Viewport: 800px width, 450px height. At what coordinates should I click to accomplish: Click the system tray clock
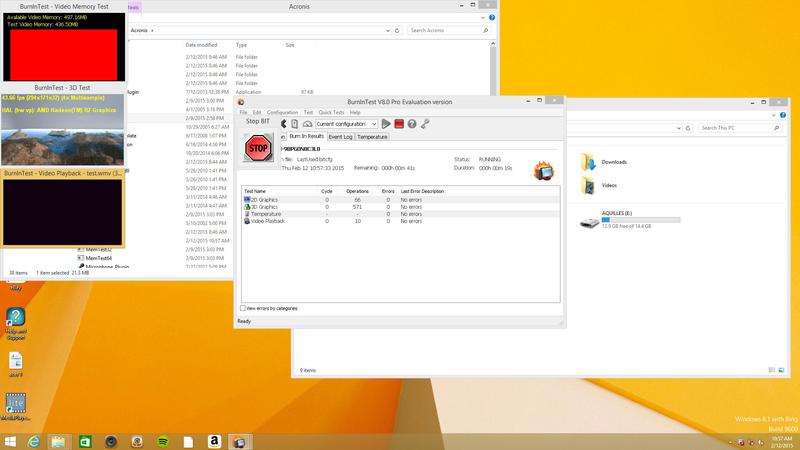coord(782,442)
